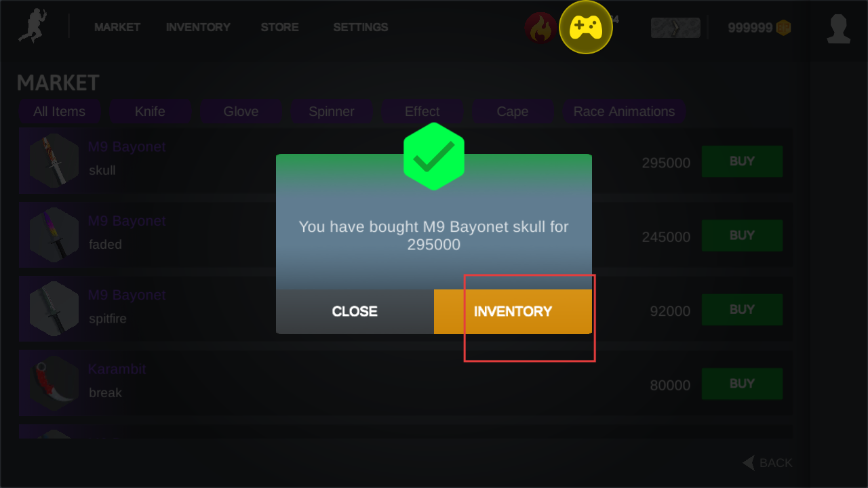Click the yellow gamepad icon

585,28
